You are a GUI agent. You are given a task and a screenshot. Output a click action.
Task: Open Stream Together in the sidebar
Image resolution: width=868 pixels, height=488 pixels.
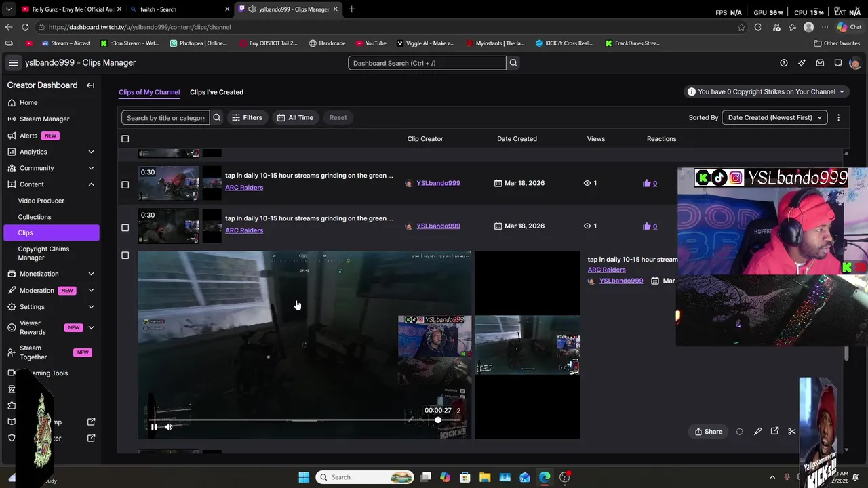[33, 352]
